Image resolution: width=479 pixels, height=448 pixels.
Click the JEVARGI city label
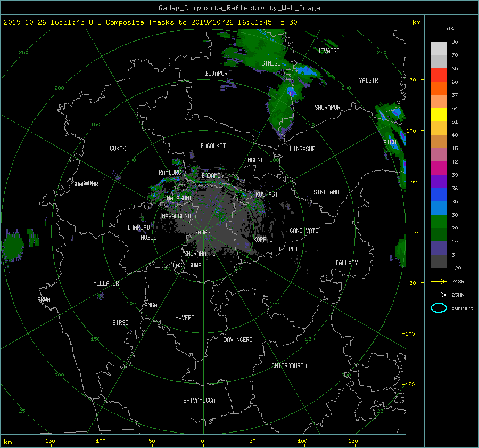[x=328, y=51]
